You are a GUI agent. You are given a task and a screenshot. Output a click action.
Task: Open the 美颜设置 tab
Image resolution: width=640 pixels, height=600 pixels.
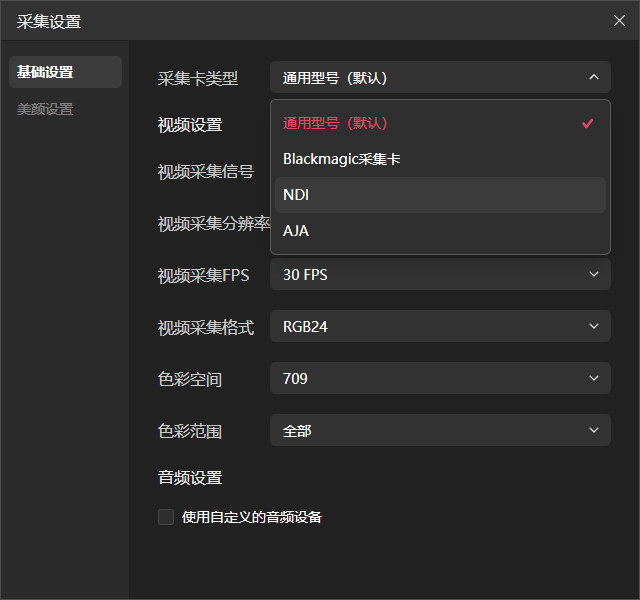46,109
